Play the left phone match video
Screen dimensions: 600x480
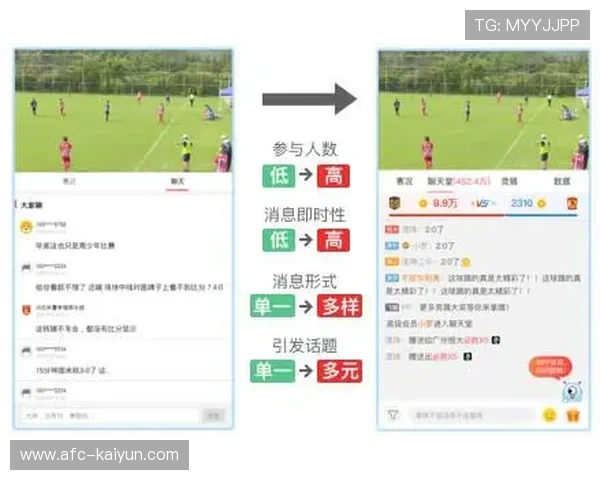[x=123, y=111]
